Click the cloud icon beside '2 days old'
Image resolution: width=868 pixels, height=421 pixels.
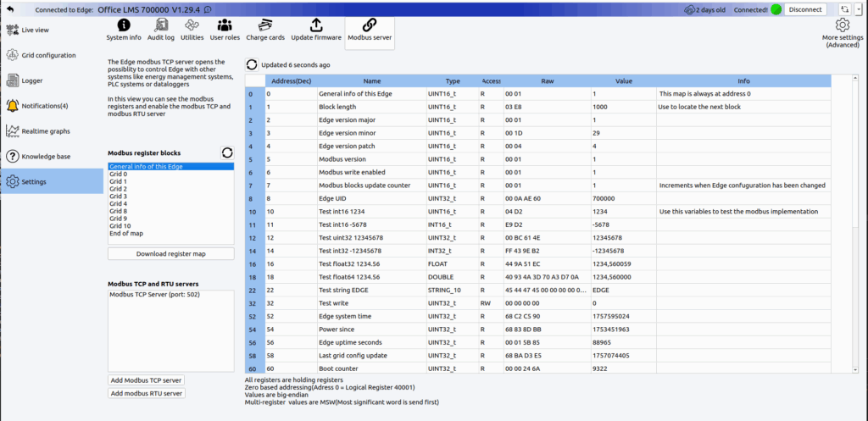coord(689,10)
